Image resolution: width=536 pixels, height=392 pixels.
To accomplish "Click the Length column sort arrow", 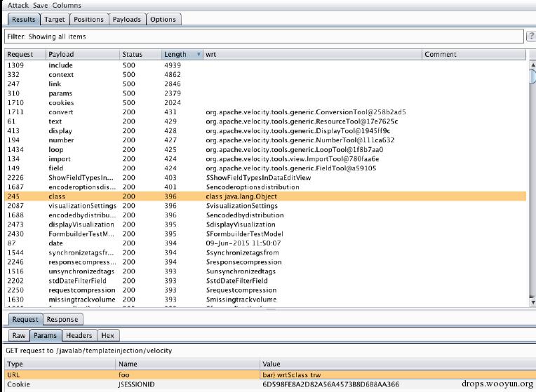I will (199, 55).
